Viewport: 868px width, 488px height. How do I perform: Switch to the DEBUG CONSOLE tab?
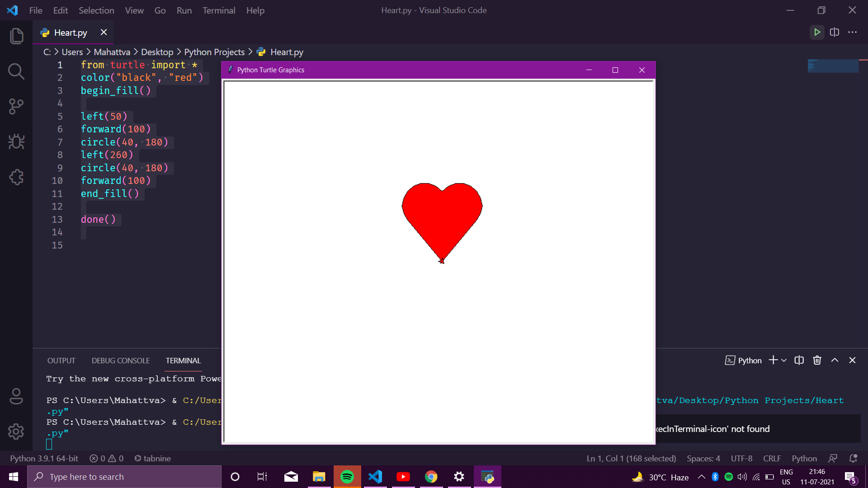point(120,360)
